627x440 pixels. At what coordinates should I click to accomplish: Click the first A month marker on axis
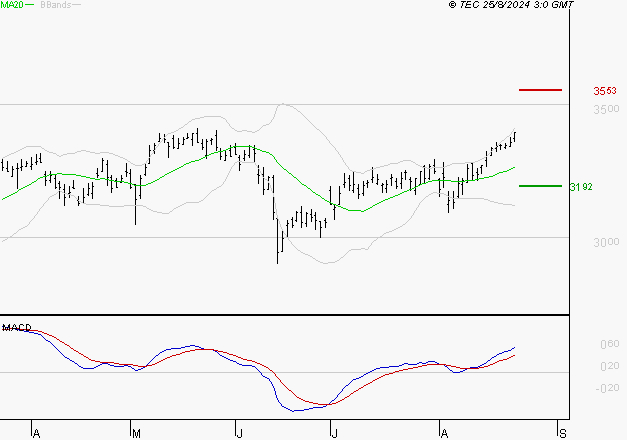pos(36,434)
